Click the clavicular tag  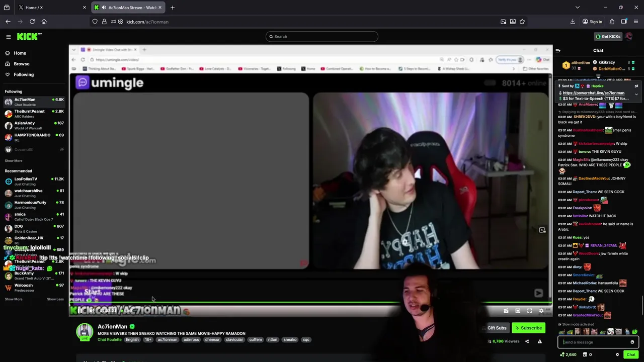234,339
